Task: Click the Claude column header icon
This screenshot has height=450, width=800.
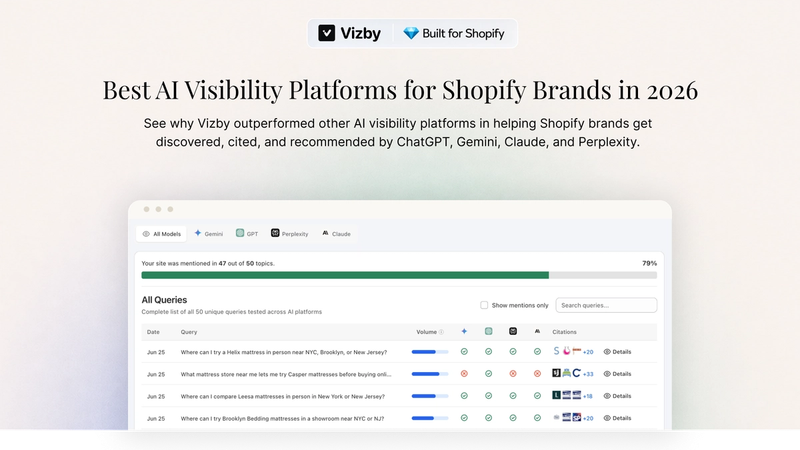Action: (537, 332)
